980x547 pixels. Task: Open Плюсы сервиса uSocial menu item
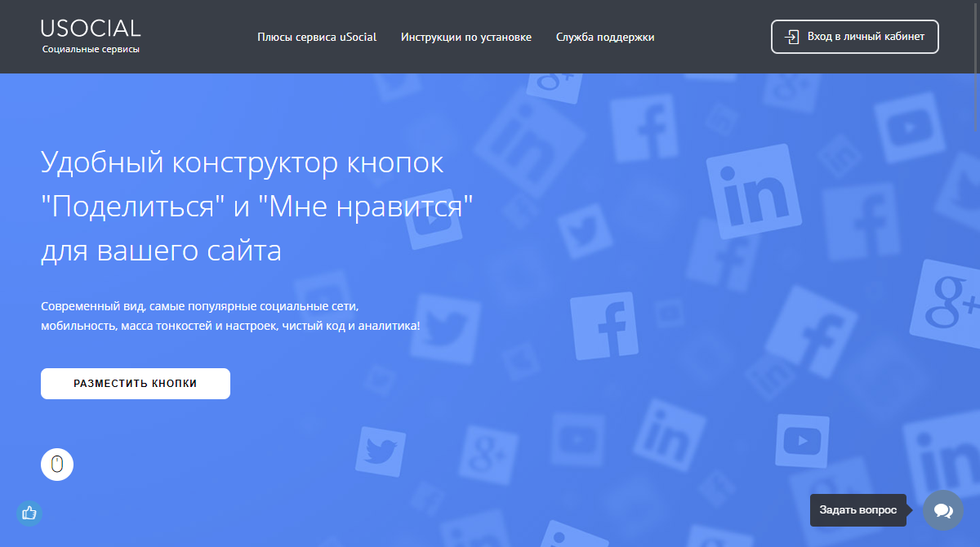coord(317,37)
